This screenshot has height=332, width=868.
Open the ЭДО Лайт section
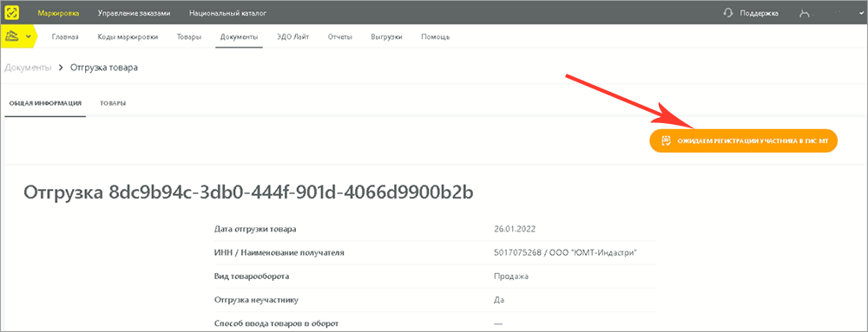point(293,37)
